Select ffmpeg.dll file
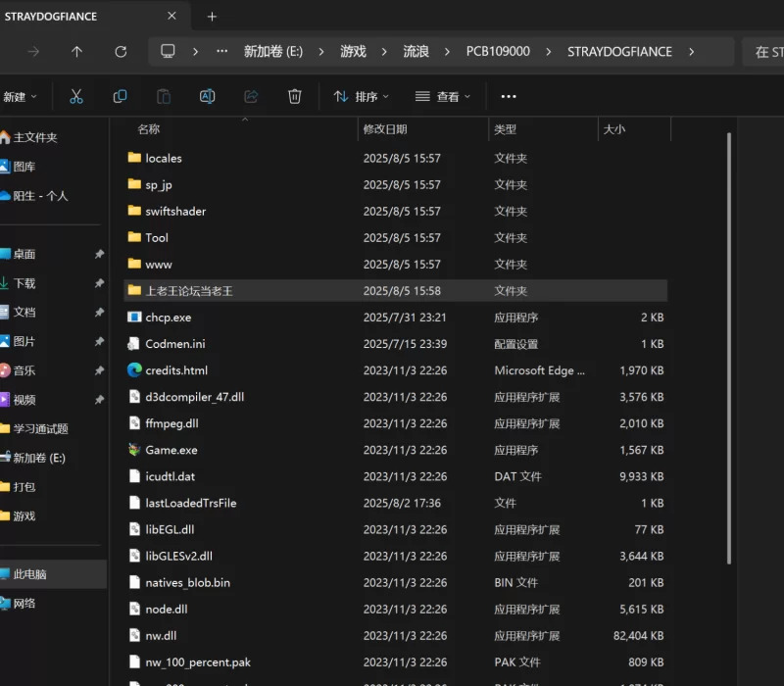 [x=395, y=423]
